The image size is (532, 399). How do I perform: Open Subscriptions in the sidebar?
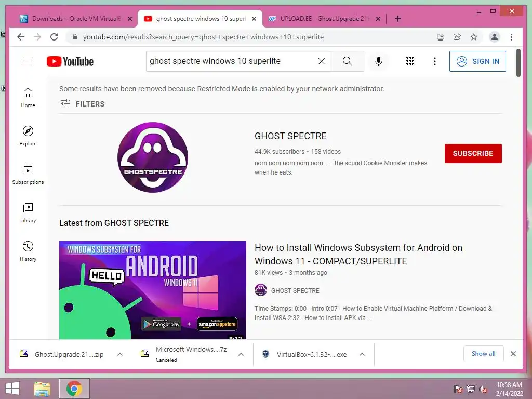click(28, 175)
